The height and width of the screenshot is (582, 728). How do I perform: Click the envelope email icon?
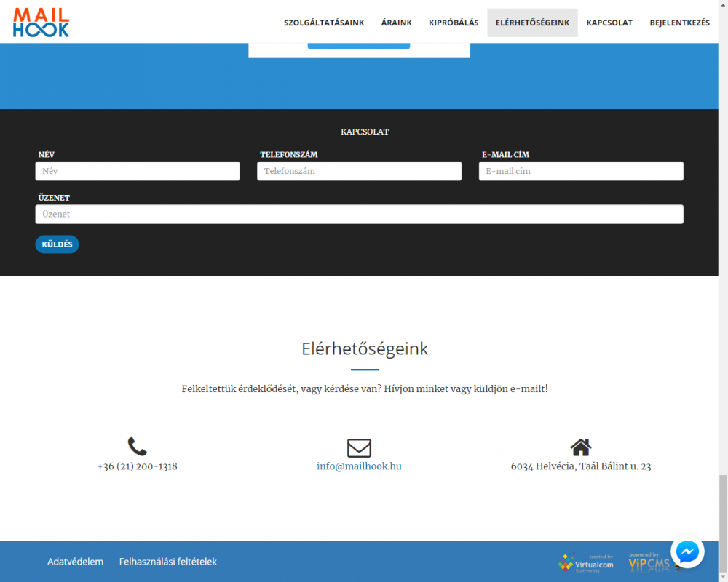click(x=359, y=447)
